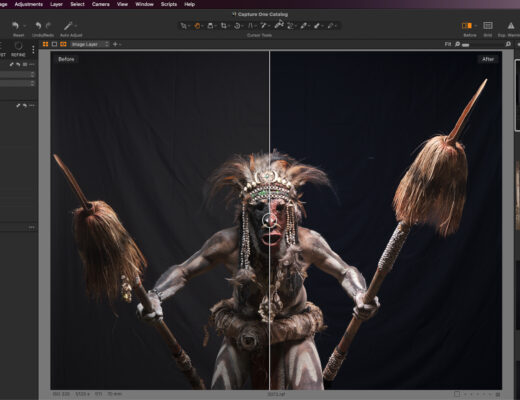This screenshot has width=520, height=400.
Task: Open lower panel three-dot options
Action: click(x=32, y=106)
